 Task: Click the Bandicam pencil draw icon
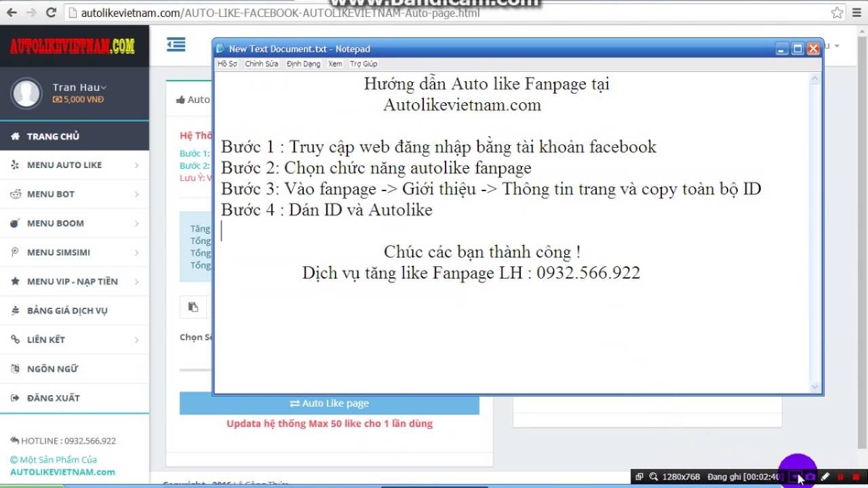(825, 477)
